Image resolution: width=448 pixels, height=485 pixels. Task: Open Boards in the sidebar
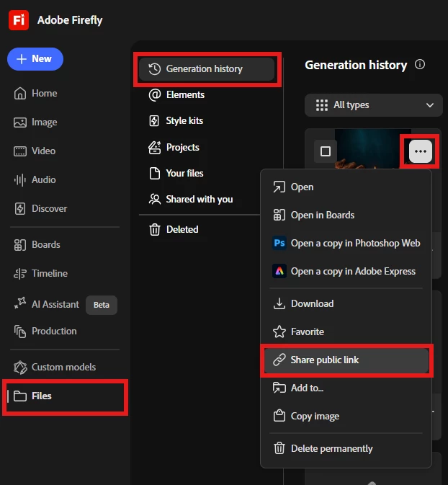pos(37,245)
